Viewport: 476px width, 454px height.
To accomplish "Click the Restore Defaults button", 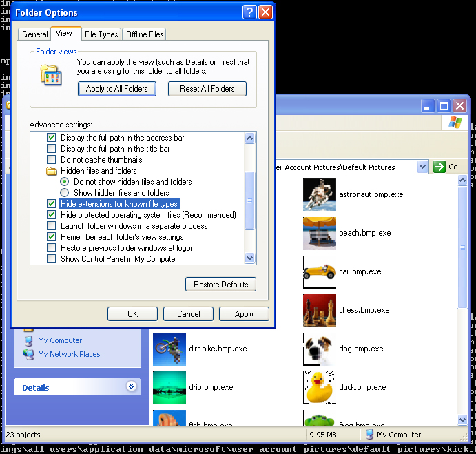I will pyautogui.click(x=220, y=285).
